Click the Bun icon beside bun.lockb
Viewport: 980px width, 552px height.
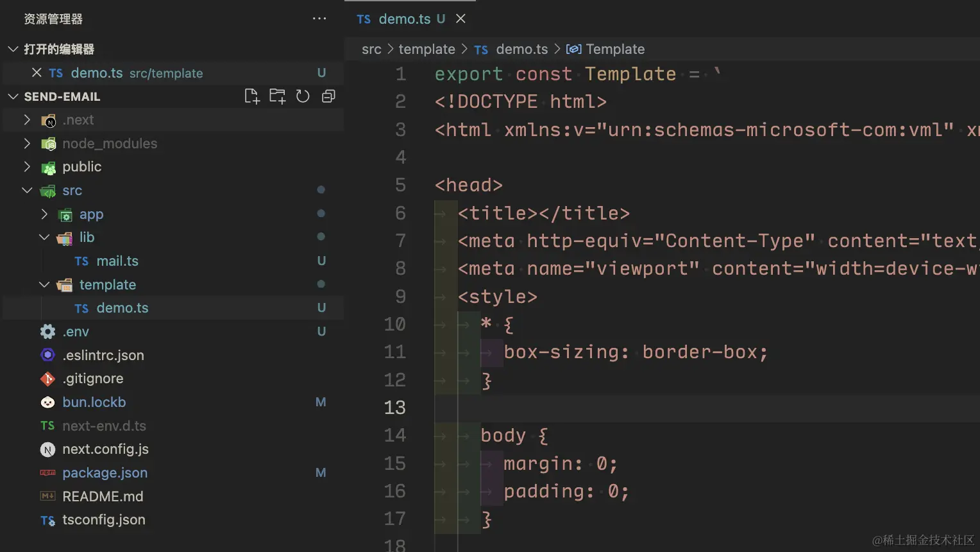click(47, 402)
